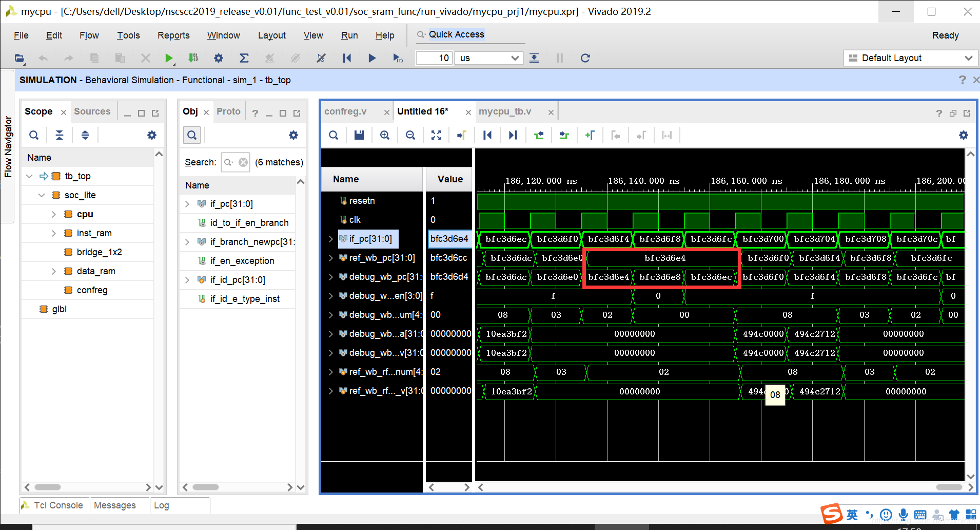
Task: Click Previous transition icon
Action: 539,135
